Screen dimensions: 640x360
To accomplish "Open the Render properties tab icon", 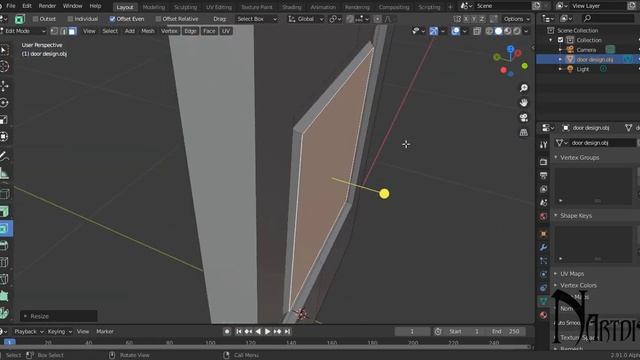I will [x=543, y=162].
